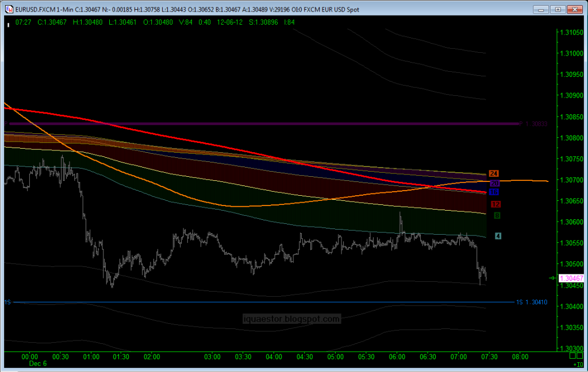
Task: Select the orange band label 24
Action: coord(493,173)
